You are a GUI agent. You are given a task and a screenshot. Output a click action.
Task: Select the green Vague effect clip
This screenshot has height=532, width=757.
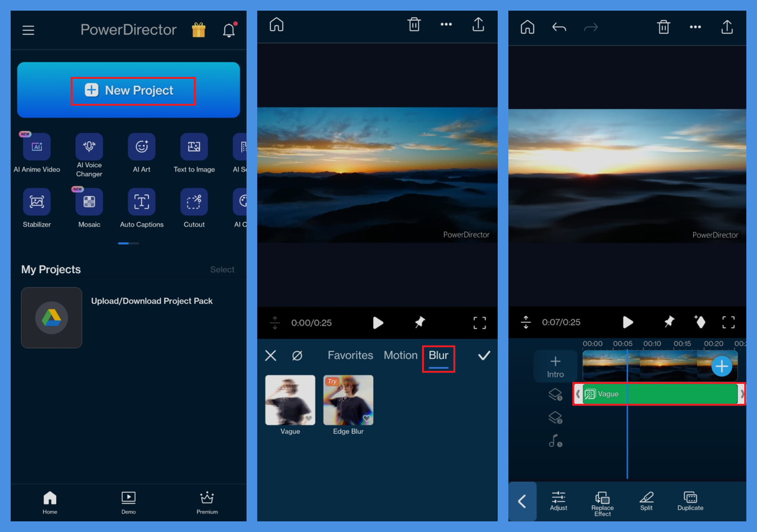pyautogui.click(x=659, y=394)
